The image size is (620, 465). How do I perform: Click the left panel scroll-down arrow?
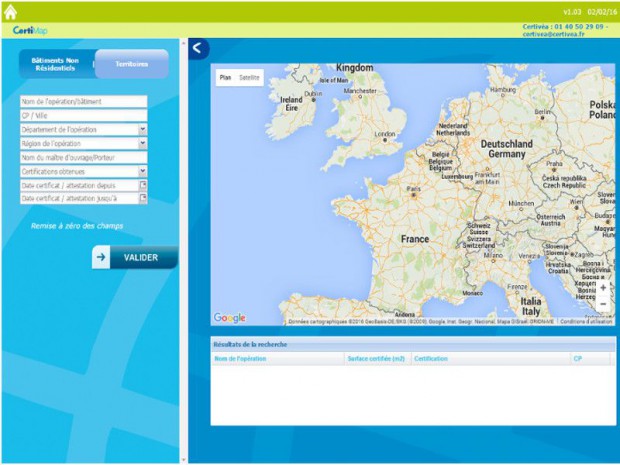click(x=183, y=460)
